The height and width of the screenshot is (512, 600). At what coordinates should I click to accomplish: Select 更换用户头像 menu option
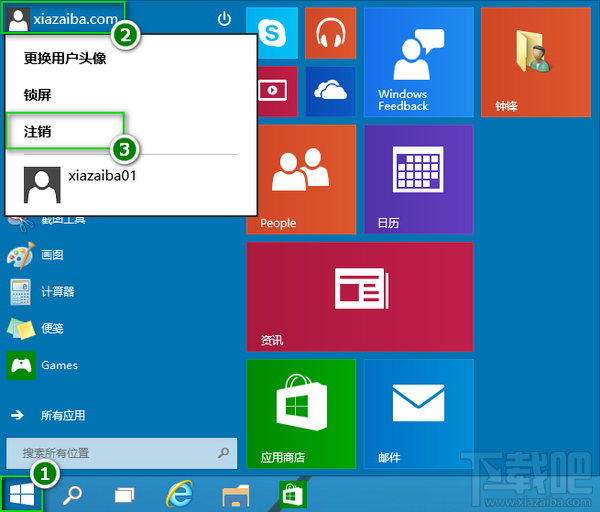click(x=65, y=58)
